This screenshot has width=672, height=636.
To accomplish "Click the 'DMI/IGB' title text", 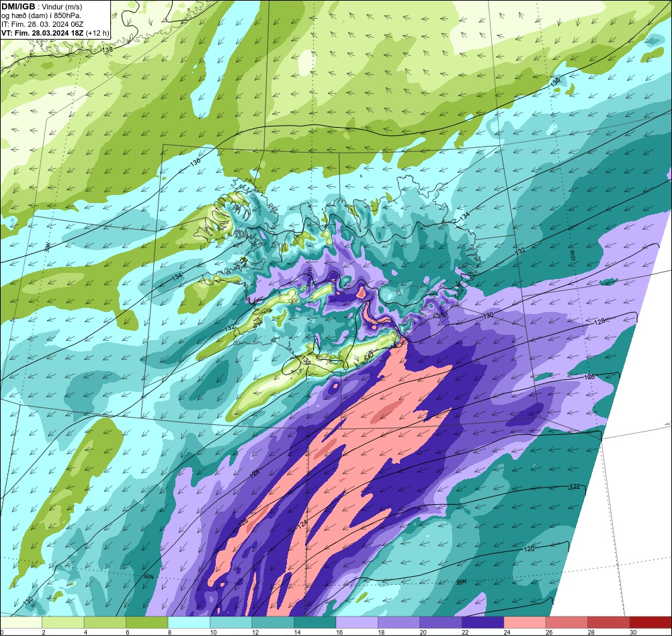I will click(x=18, y=6).
